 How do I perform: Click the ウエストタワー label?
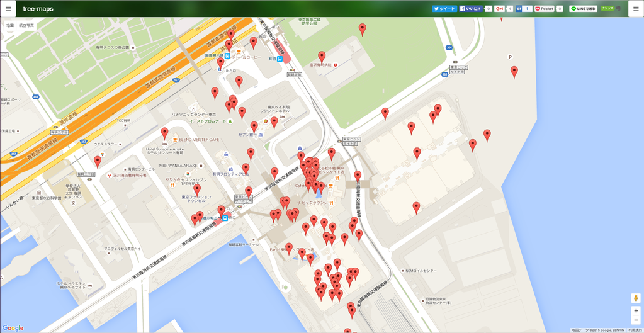(106, 144)
